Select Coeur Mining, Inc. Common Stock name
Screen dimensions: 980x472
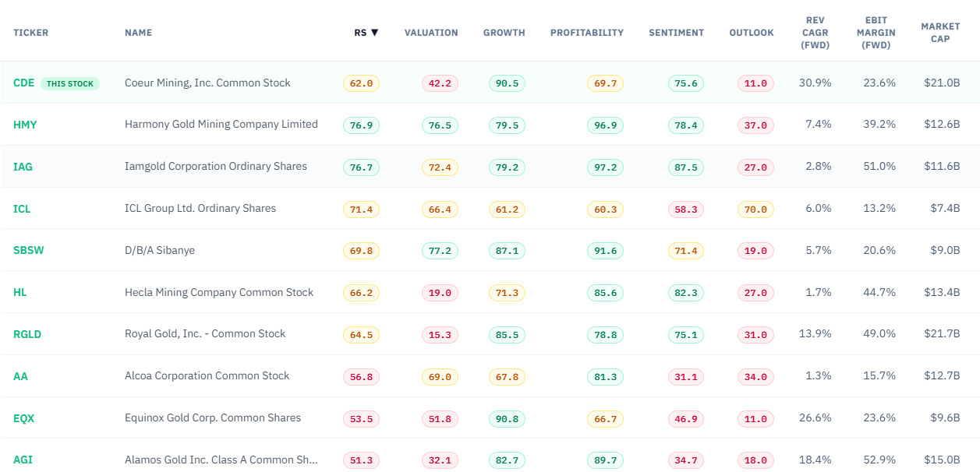coord(207,83)
